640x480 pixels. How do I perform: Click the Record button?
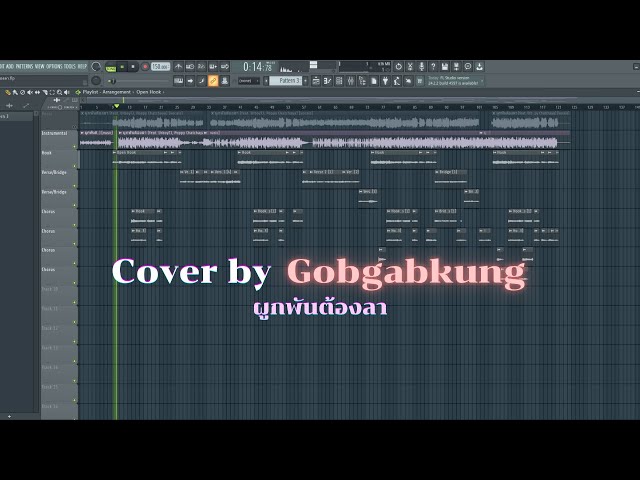pos(144,67)
